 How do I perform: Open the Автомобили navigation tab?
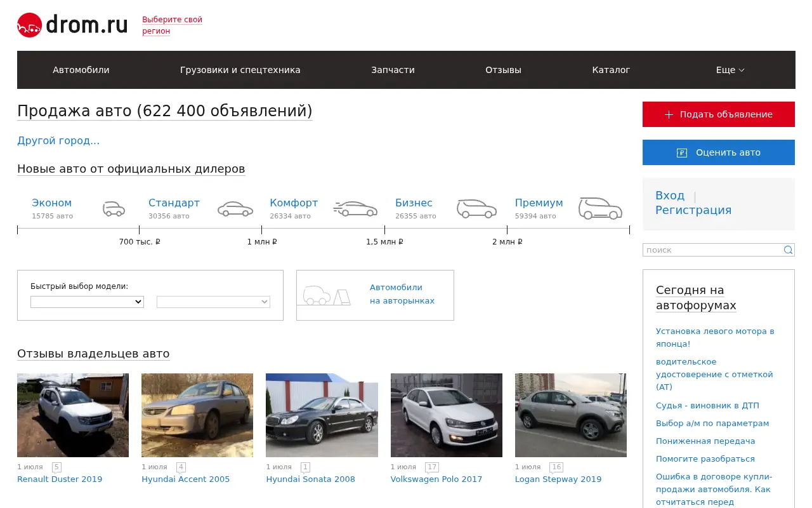pyautogui.click(x=81, y=70)
